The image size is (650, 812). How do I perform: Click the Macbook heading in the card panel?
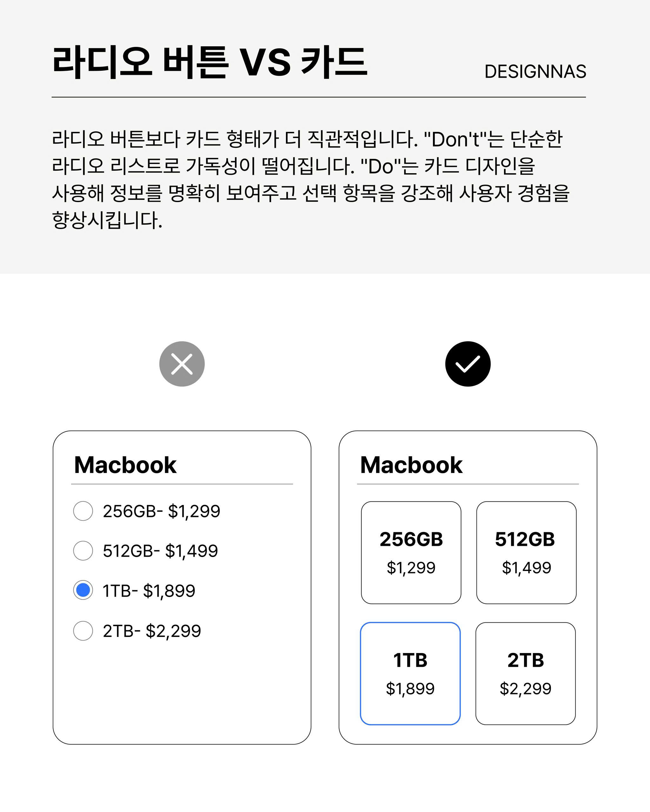click(x=411, y=465)
